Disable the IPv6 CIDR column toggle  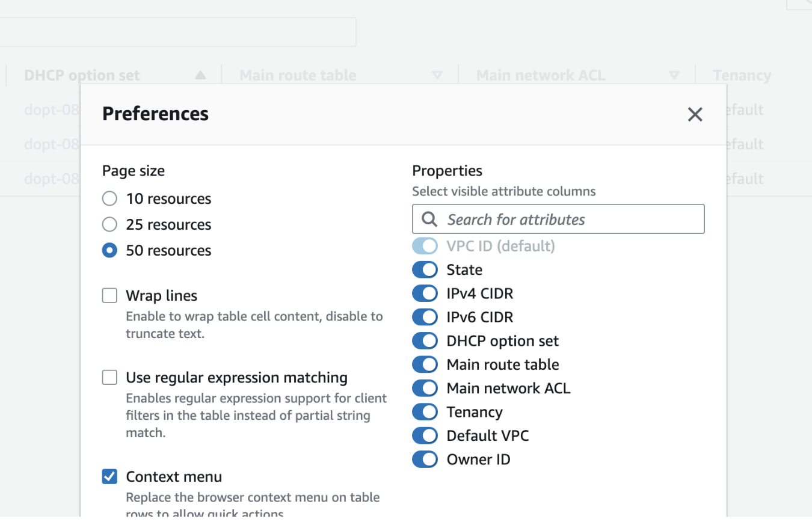(425, 317)
